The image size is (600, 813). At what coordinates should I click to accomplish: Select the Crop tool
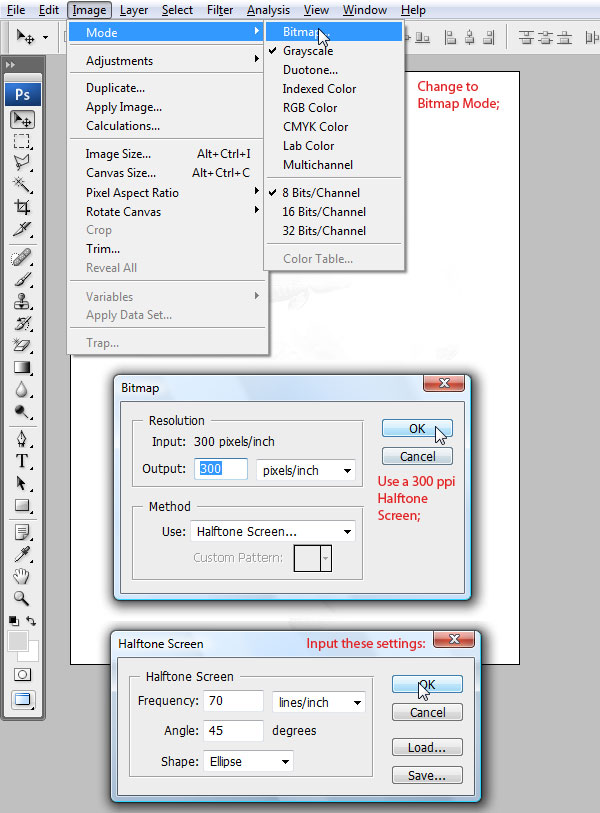pos(22,207)
